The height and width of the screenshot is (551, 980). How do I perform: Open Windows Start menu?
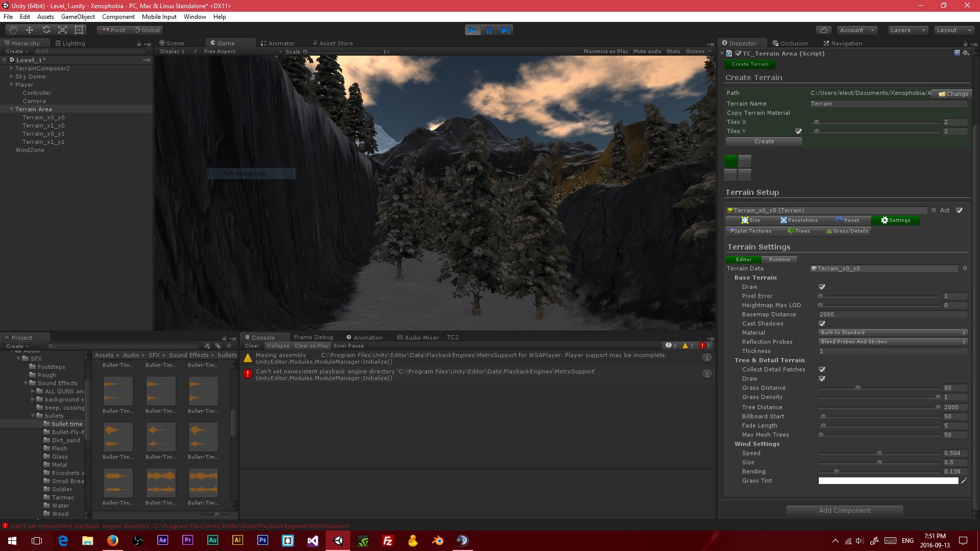(12, 541)
